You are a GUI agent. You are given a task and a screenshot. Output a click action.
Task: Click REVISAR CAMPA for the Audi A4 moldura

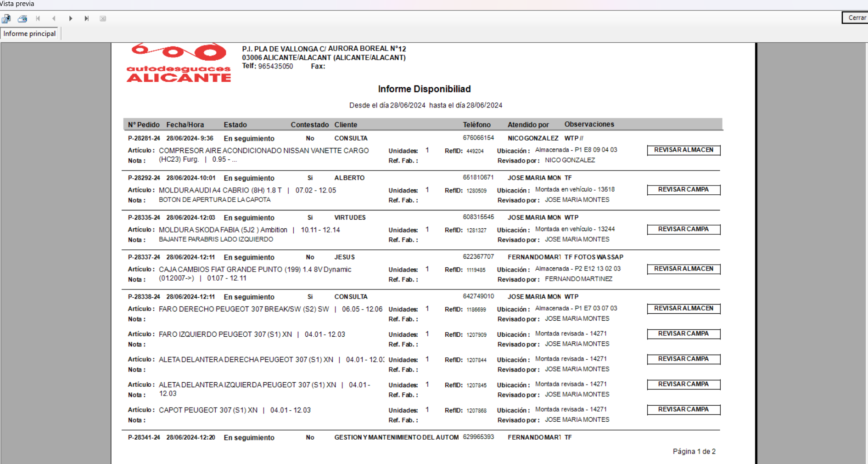click(x=683, y=189)
